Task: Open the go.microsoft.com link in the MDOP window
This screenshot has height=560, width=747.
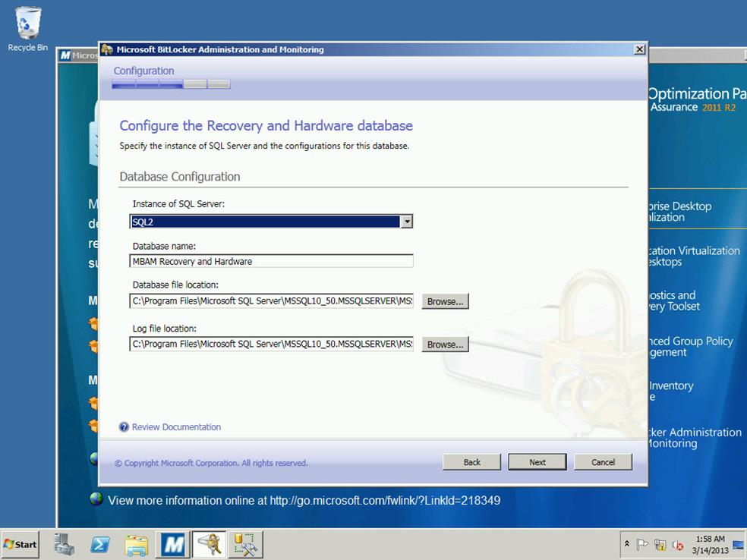Action: pyautogui.click(x=385, y=501)
